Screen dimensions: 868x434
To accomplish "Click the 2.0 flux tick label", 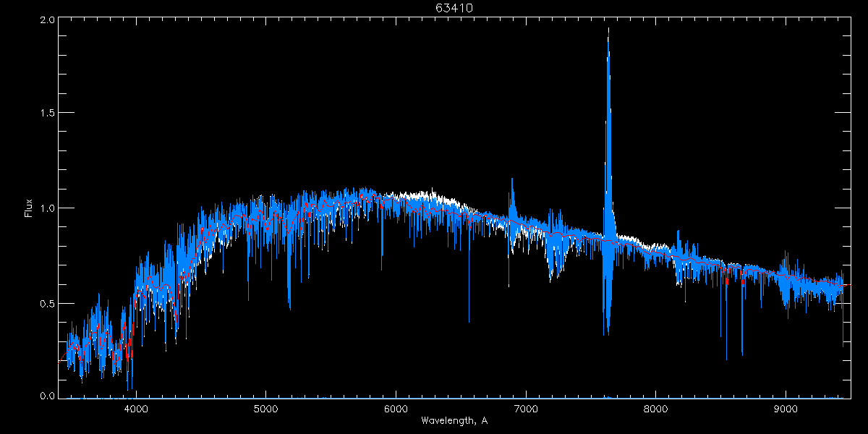I will coord(47,20).
